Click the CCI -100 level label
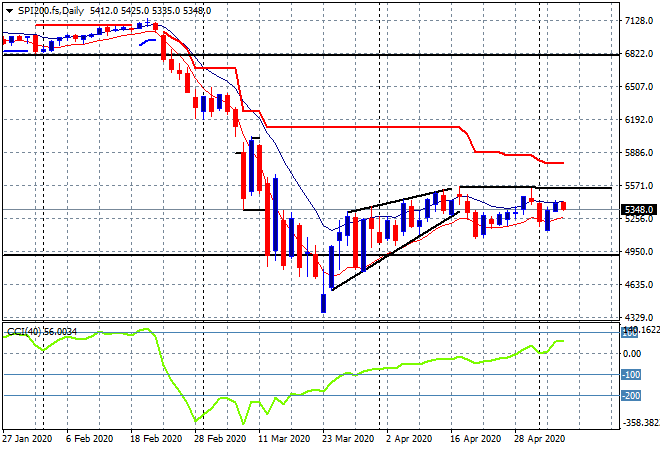 tap(631, 375)
